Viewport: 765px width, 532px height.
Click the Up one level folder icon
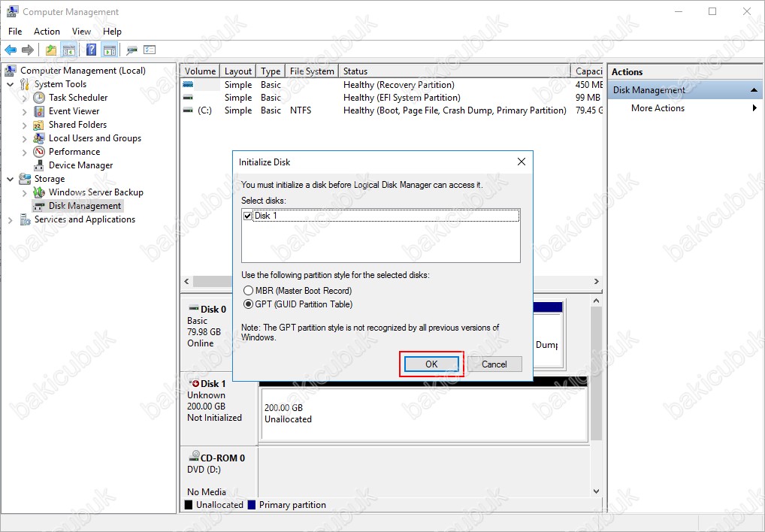51,50
